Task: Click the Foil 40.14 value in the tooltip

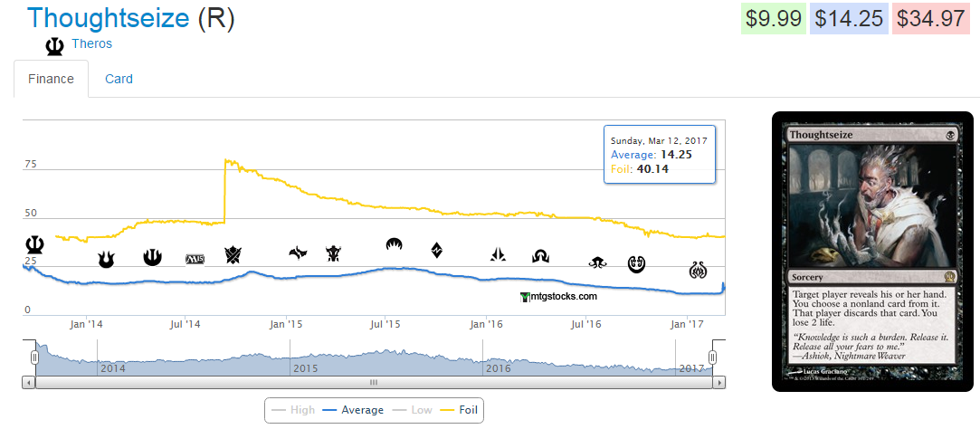Action: 652,168
